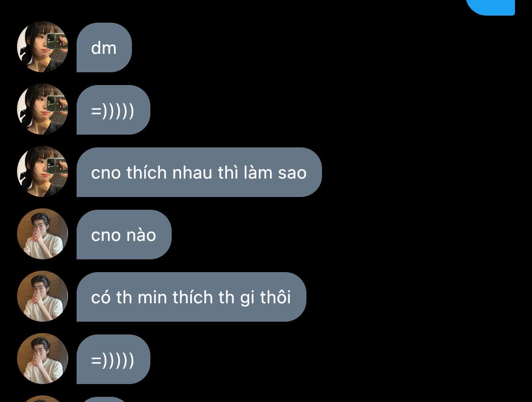Viewport: 532px width, 402px height.
Task: Select the blue outgoing message bubble at the top
Action: [490, 8]
